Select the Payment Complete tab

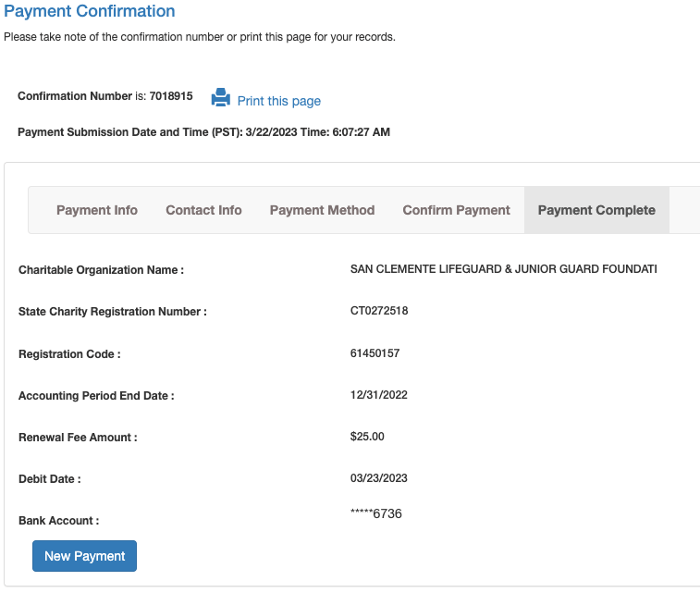[x=596, y=210]
